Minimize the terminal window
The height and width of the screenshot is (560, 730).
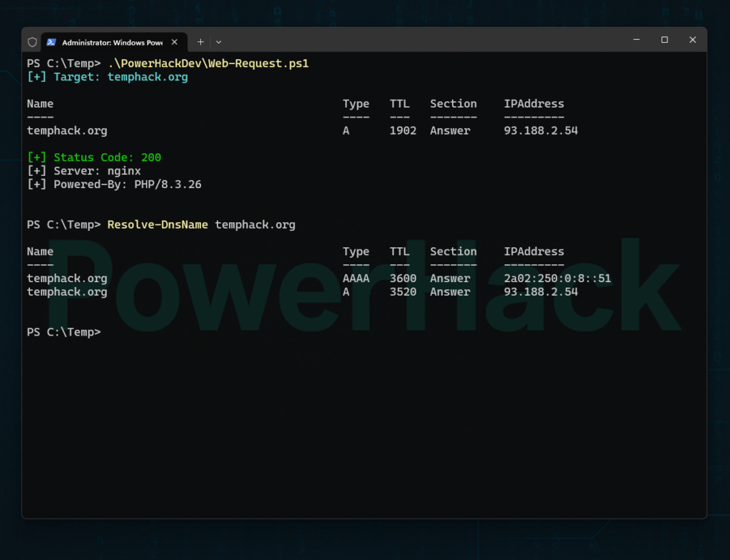point(637,40)
